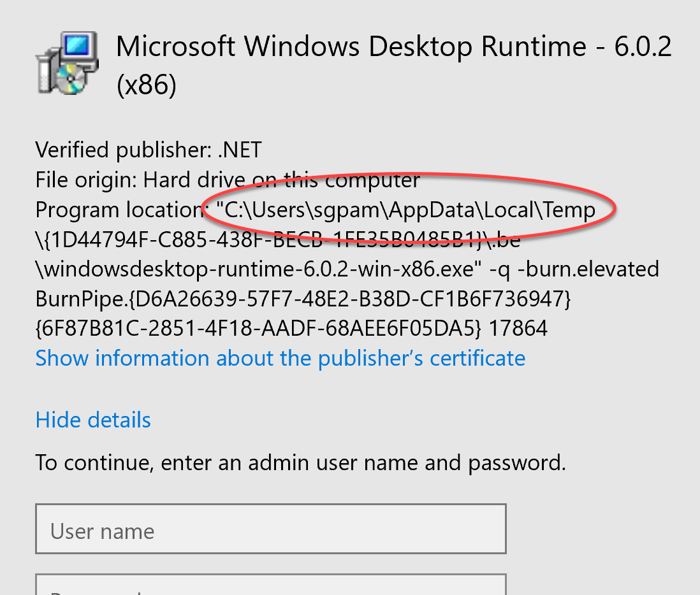This screenshot has width=700, height=595.
Task: Click the {1D44794F-C885 GUID path line
Action: (278, 240)
